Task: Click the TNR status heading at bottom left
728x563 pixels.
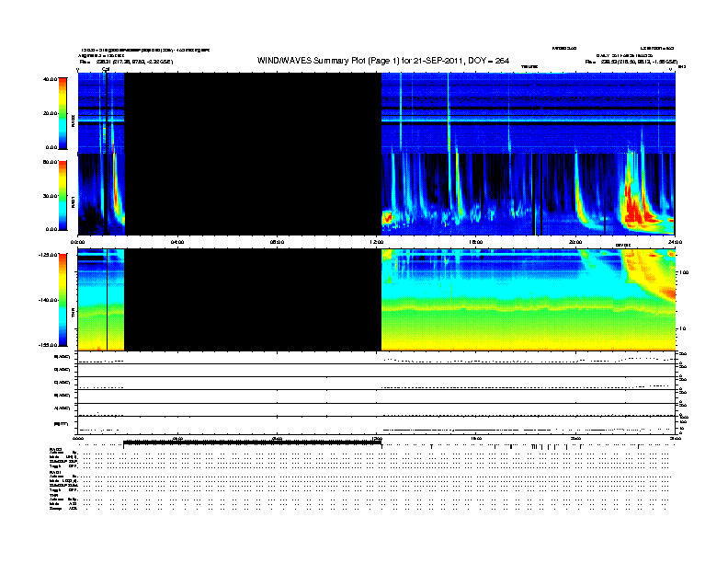Action: pos(53,495)
